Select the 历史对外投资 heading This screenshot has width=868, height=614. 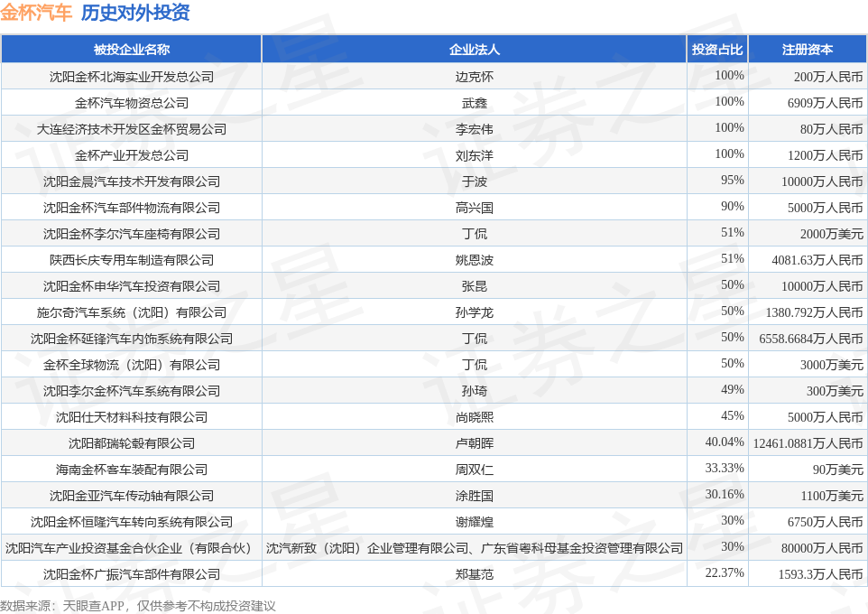point(135,13)
